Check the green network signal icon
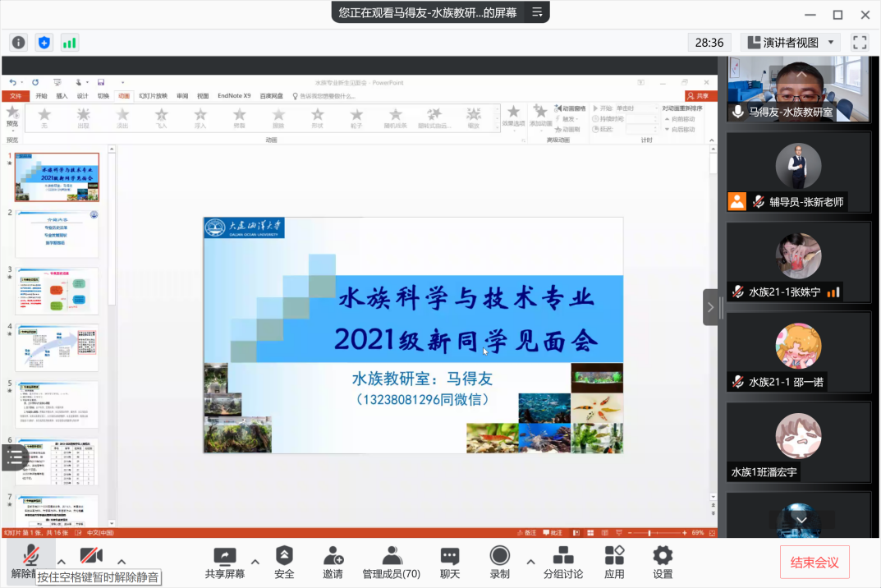The image size is (881, 588). [x=70, y=43]
